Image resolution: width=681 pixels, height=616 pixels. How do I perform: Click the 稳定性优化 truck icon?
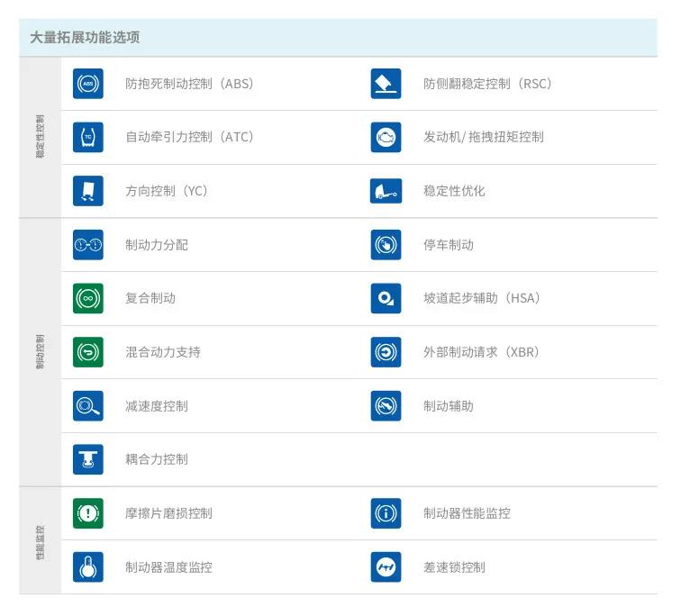pyautogui.click(x=386, y=191)
